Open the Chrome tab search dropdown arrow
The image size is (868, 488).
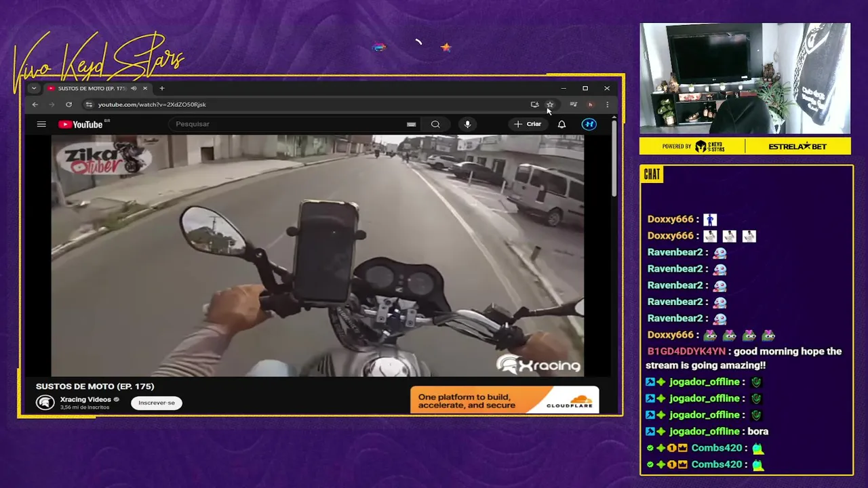click(34, 88)
